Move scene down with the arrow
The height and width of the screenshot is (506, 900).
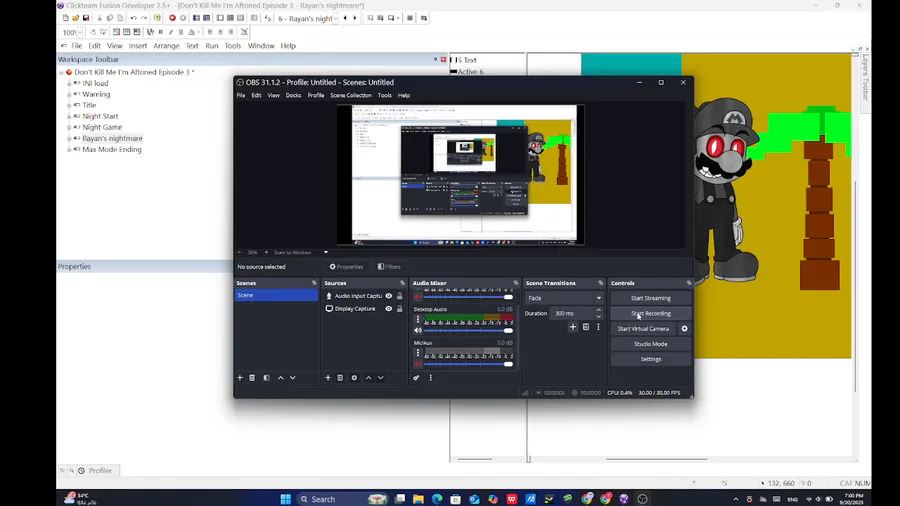293,377
